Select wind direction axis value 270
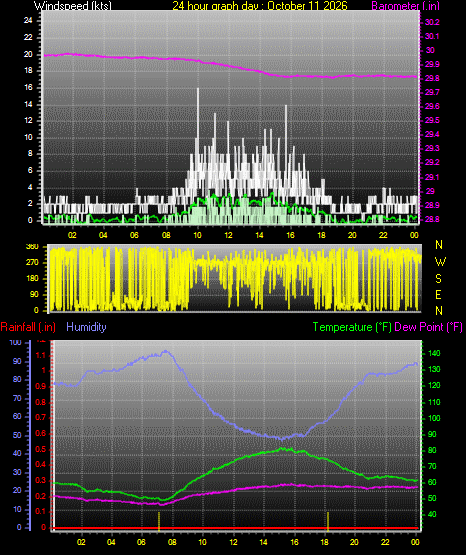The image size is (466, 555). [32, 263]
